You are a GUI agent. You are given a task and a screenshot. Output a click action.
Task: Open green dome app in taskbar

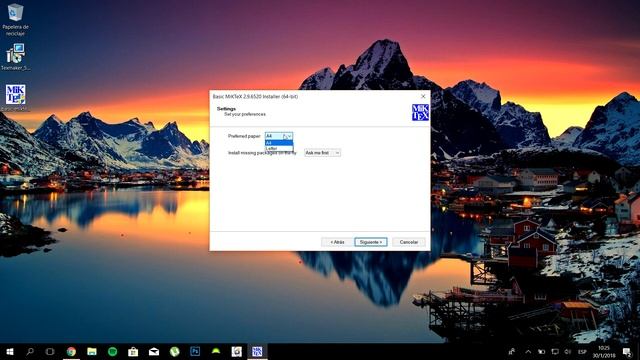tap(216, 351)
